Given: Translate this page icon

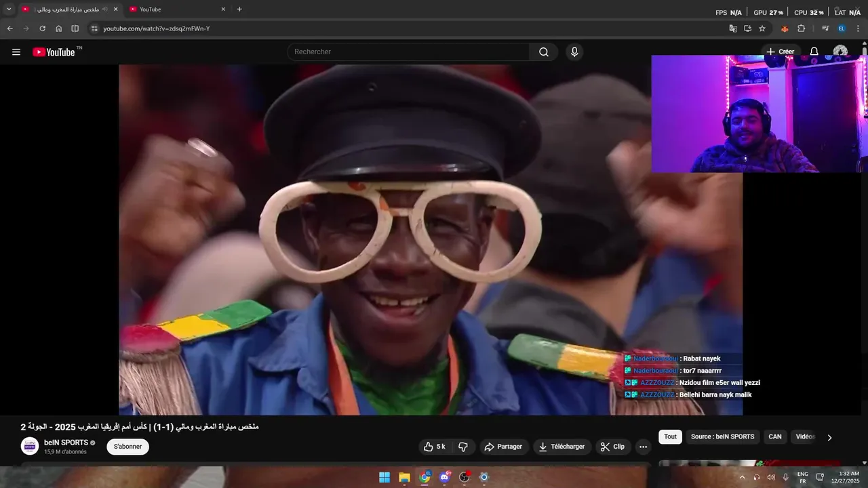Looking at the screenshot, I should pyautogui.click(x=733, y=28).
